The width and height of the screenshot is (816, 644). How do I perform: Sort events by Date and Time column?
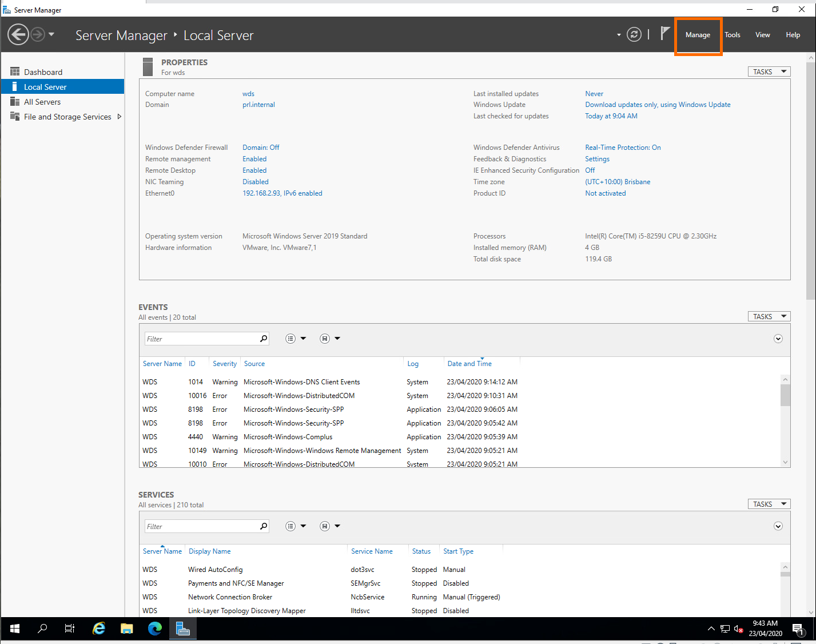click(x=469, y=364)
